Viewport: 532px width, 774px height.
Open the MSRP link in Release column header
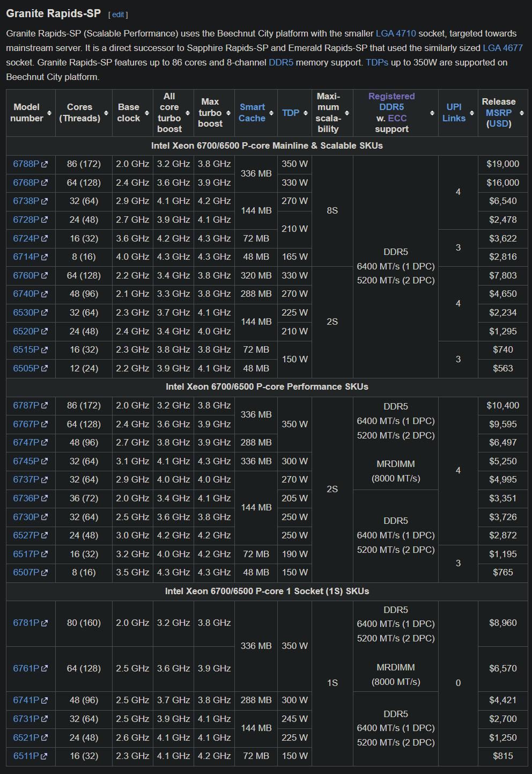click(x=499, y=113)
